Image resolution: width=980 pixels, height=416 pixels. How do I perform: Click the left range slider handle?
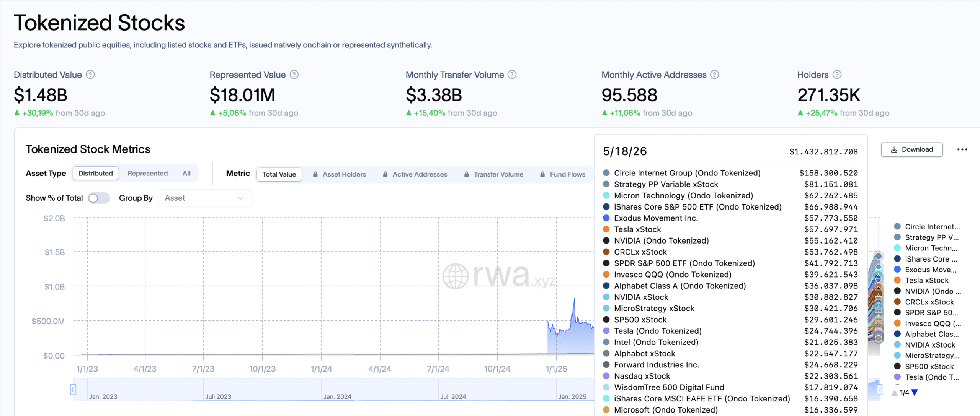(73, 389)
